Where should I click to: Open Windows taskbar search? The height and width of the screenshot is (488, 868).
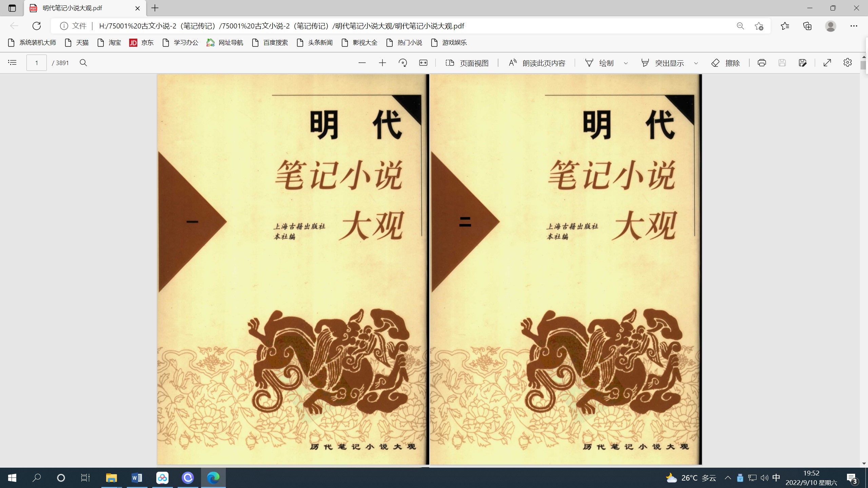click(x=37, y=478)
